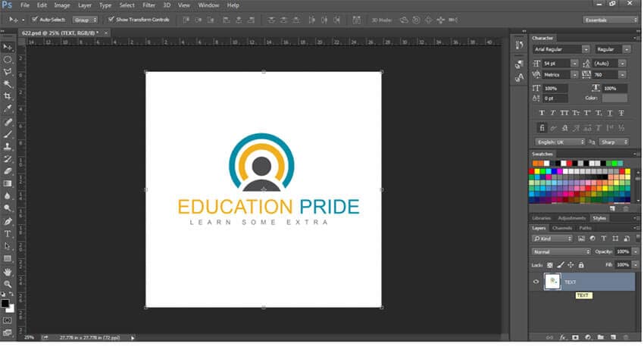This screenshot has width=644, height=362.
Task: Select the Dodge tool
Action: click(8, 208)
